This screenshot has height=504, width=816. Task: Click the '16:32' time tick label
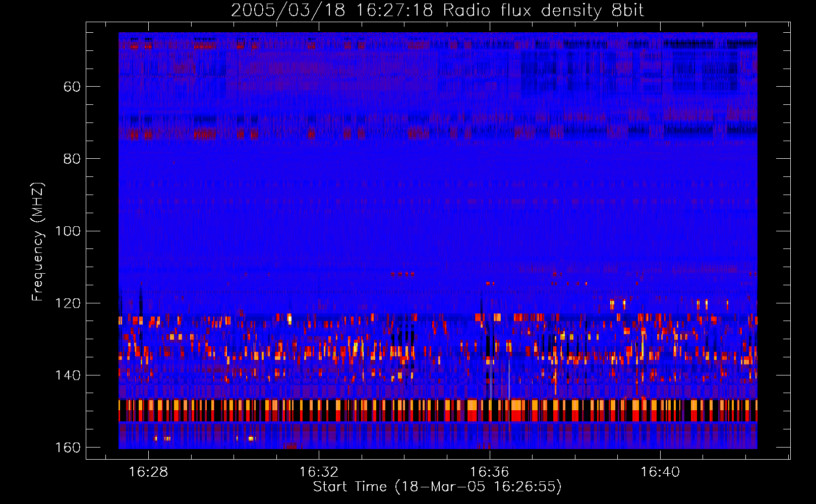tap(319, 472)
